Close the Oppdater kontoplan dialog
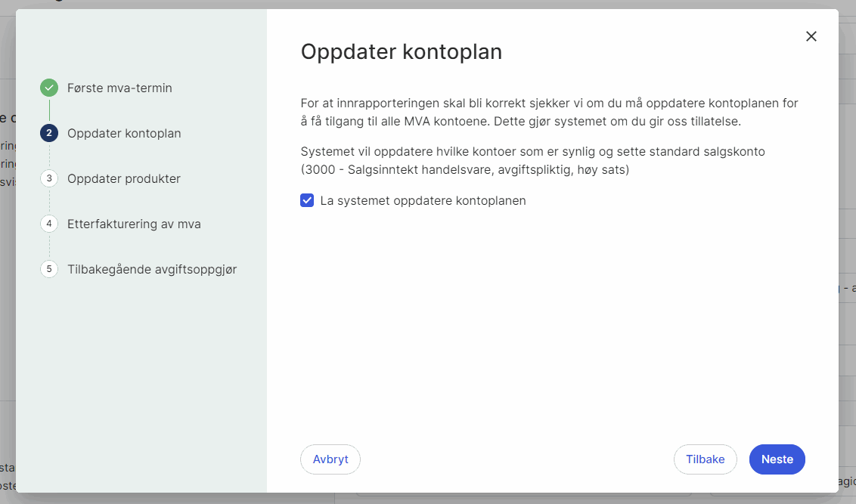 click(811, 36)
